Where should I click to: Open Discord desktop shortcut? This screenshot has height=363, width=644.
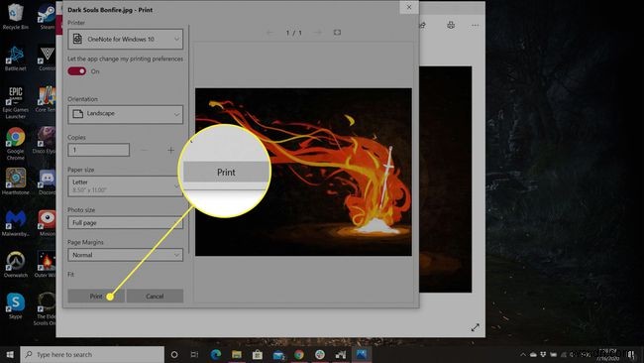47,181
